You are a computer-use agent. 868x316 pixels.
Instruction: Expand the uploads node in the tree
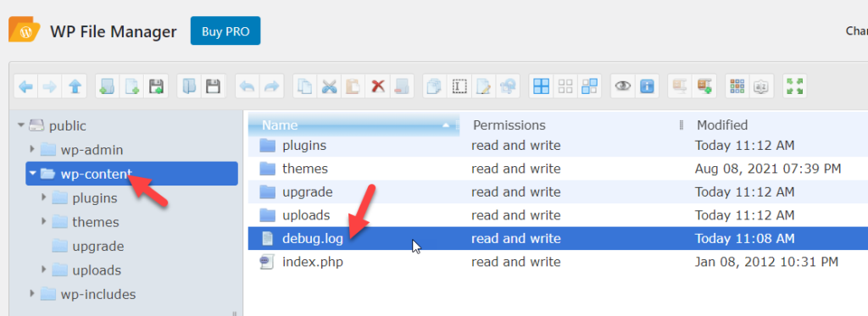coord(44,269)
